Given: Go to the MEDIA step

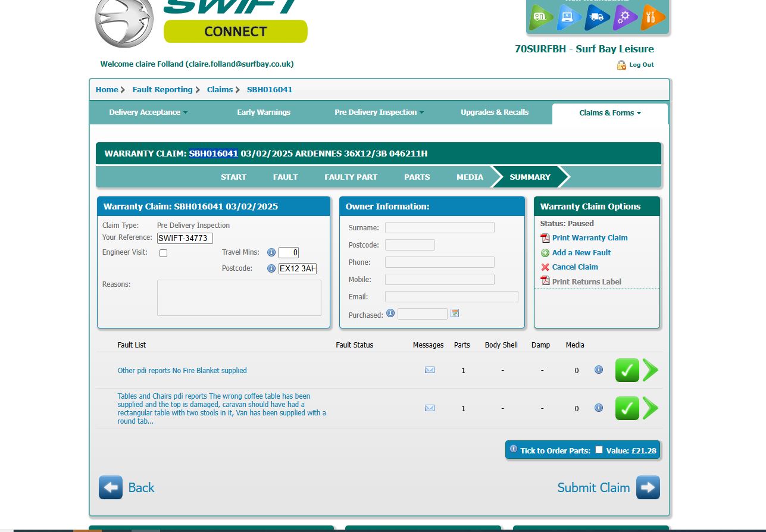Looking at the screenshot, I should [470, 177].
